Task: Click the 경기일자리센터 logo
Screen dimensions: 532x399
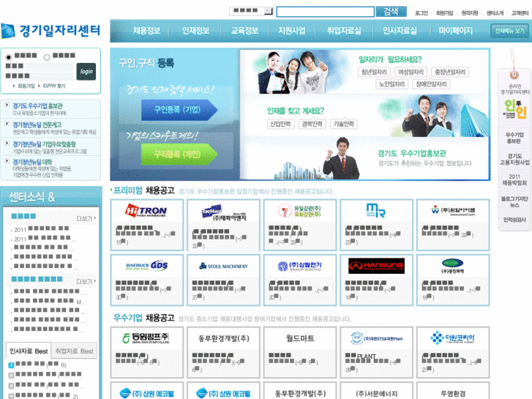Action: pos(51,31)
